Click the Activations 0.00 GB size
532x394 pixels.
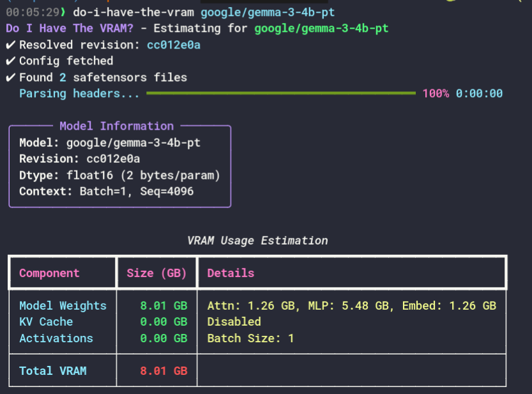coord(163,338)
